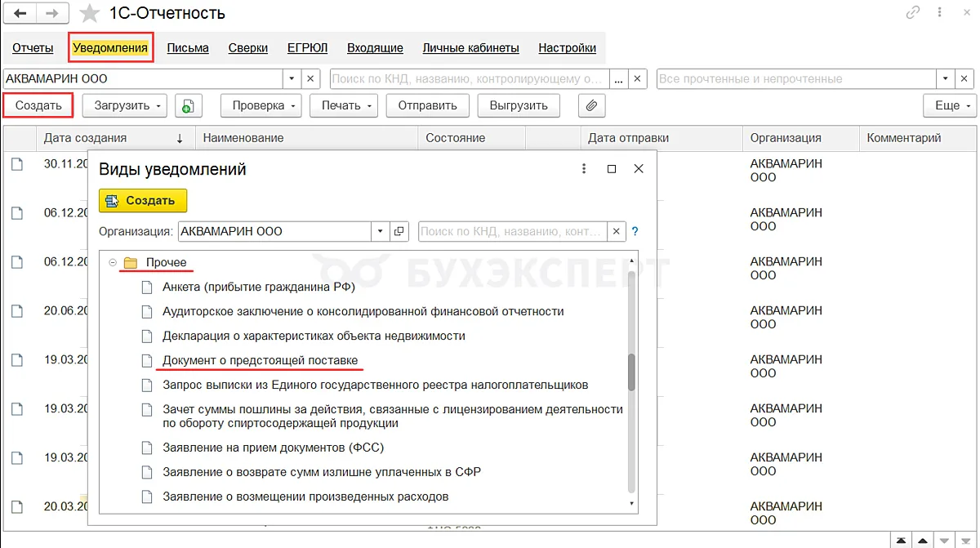Screen dimensions: 980x548
Task: Open the Входящие tab
Action: tap(375, 48)
